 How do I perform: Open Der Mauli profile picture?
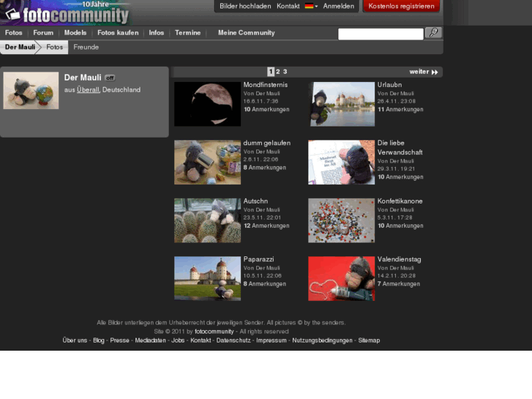point(31,90)
